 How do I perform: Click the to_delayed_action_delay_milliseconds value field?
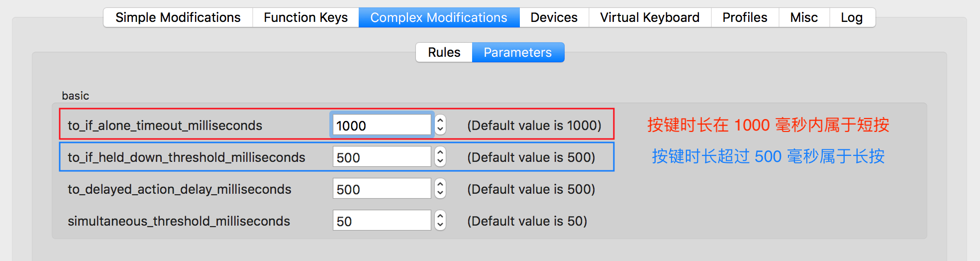click(x=381, y=189)
